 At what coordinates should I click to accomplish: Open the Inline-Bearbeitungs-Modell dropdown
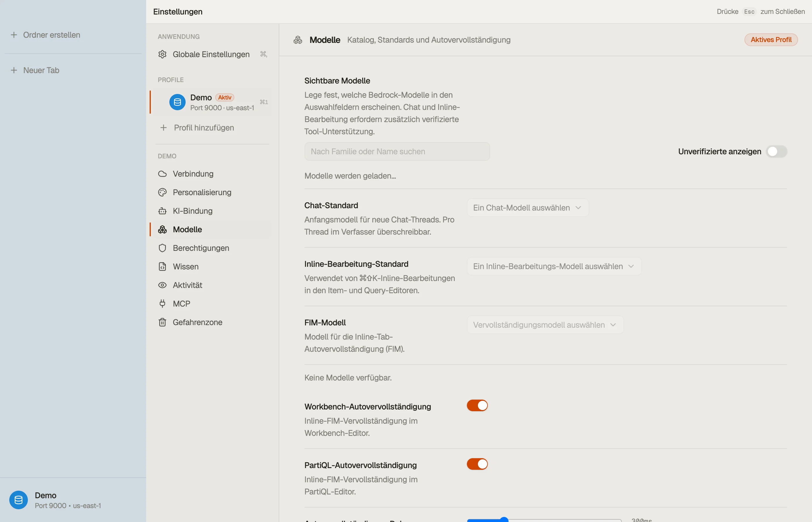point(554,267)
